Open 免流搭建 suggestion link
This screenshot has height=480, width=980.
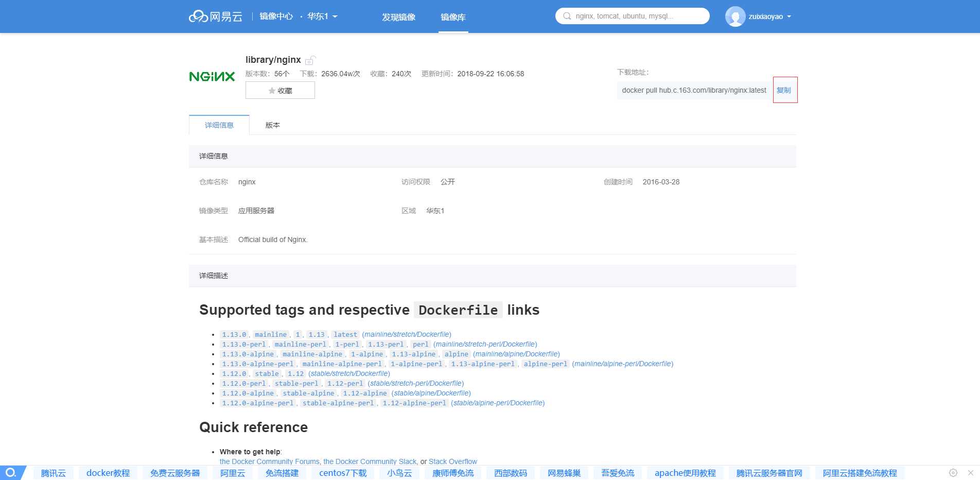click(282, 473)
